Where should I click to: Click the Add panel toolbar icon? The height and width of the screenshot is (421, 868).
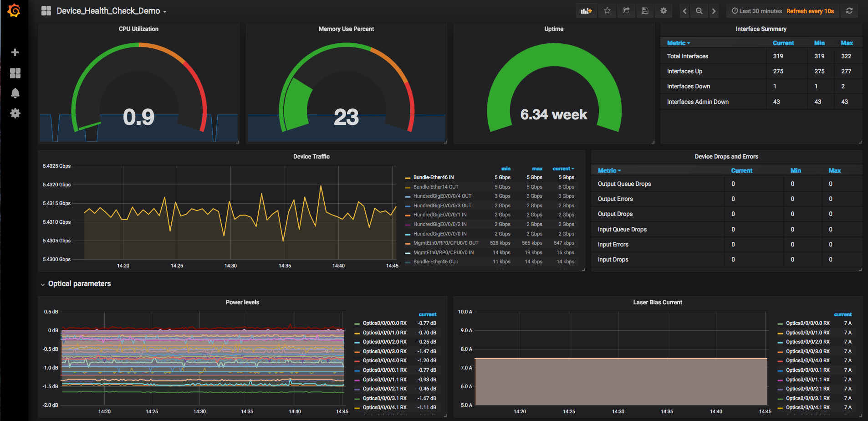tap(586, 11)
